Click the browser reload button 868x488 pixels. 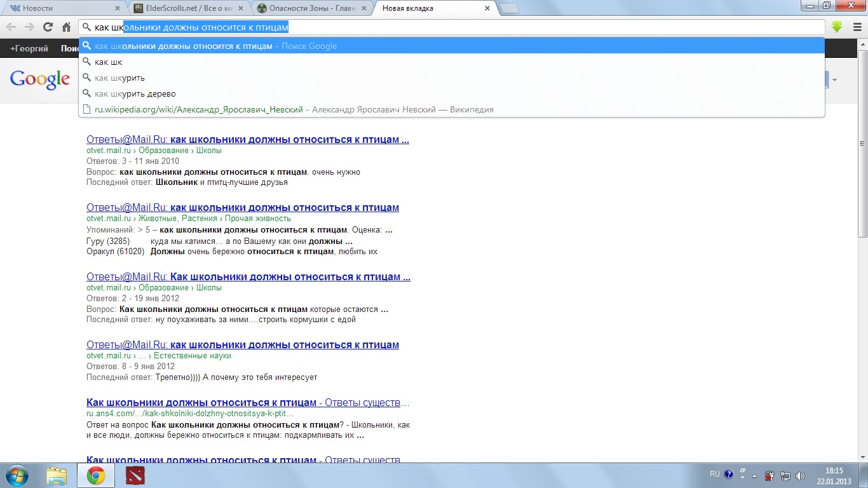click(x=48, y=27)
